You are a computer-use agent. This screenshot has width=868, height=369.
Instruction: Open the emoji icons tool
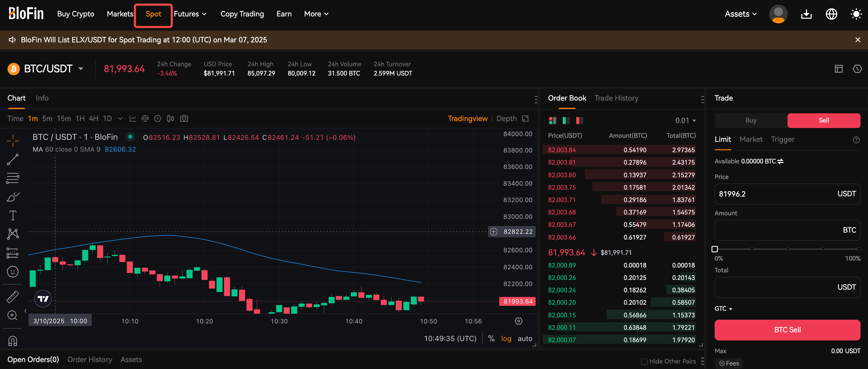[x=13, y=272]
